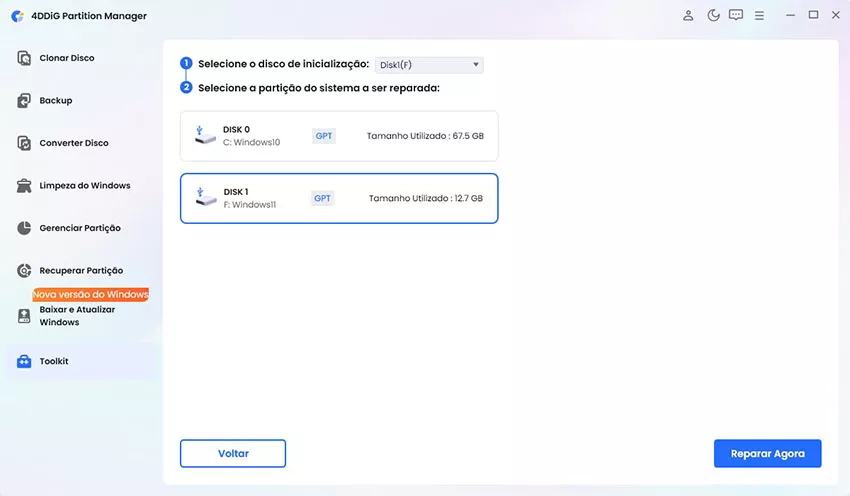850x496 pixels.
Task: Click the Converter Disco sidebar icon
Action: (x=24, y=143)
